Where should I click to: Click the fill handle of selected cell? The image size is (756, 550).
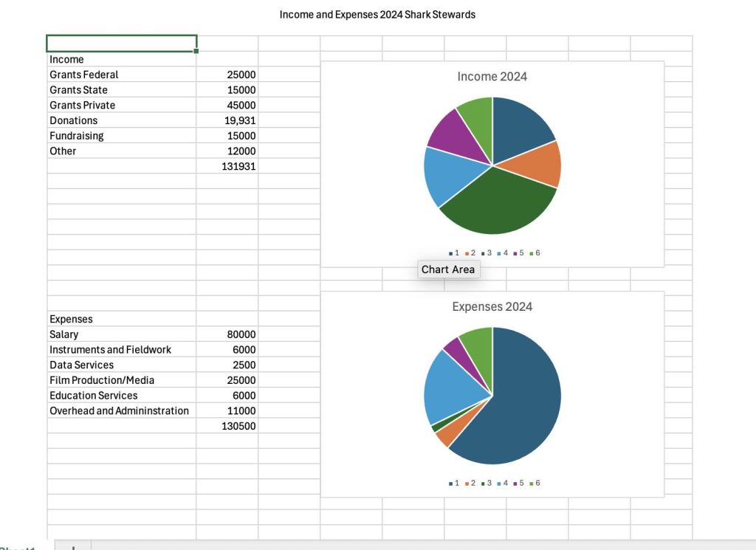coord(196,51)
